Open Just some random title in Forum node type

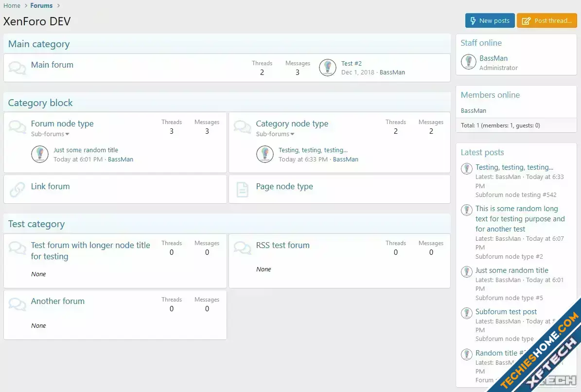(x=86, y=150)
